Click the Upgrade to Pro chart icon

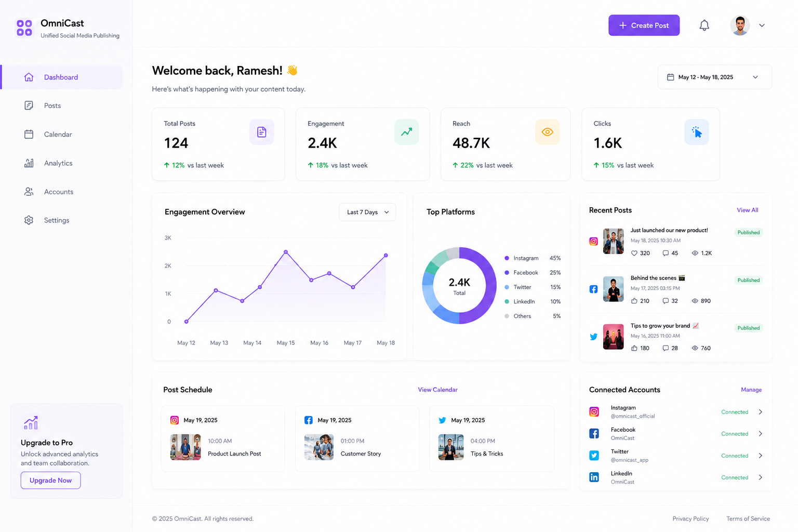[31, 423]
